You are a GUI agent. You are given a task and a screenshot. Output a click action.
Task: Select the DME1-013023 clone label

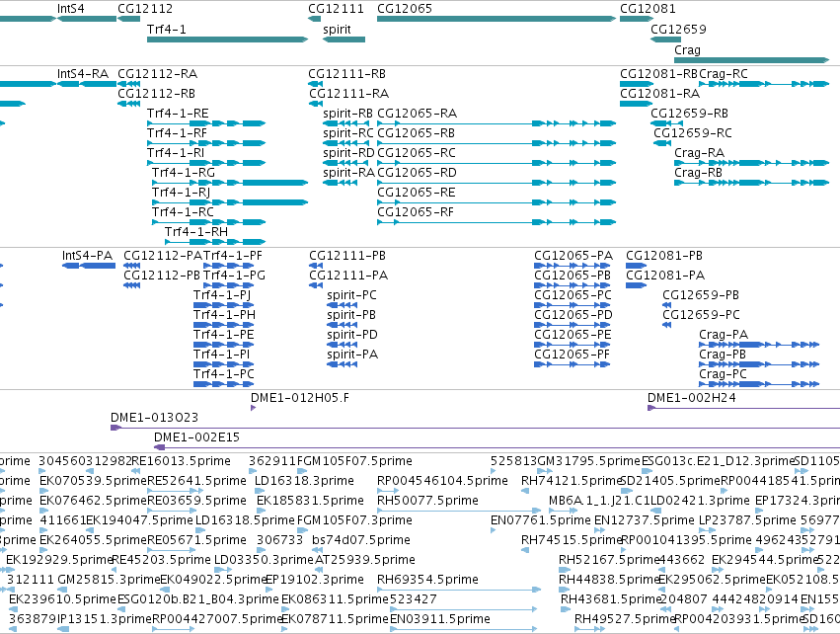(154, 418)
